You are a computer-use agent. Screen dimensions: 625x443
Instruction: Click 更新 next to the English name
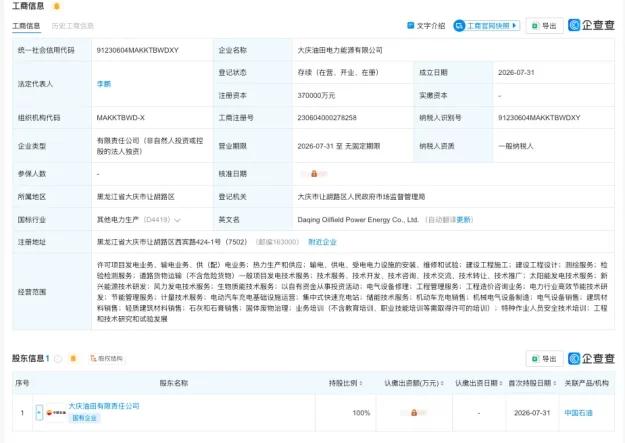pos(463,220)
